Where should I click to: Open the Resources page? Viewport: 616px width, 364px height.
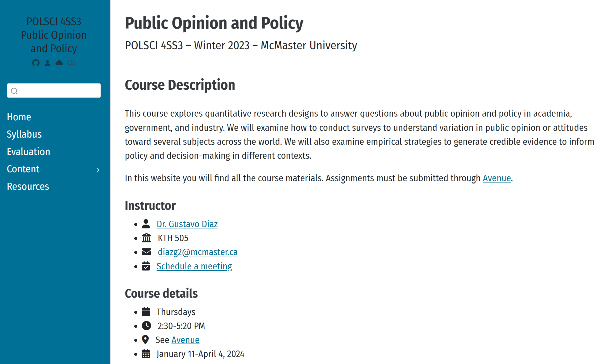point(28,186)
